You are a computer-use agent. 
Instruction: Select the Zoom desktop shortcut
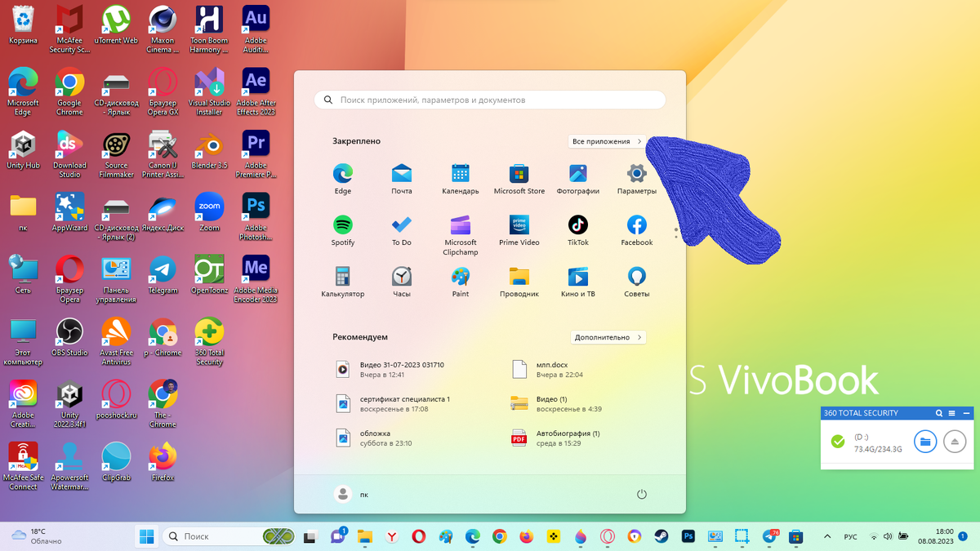point(210,211)
